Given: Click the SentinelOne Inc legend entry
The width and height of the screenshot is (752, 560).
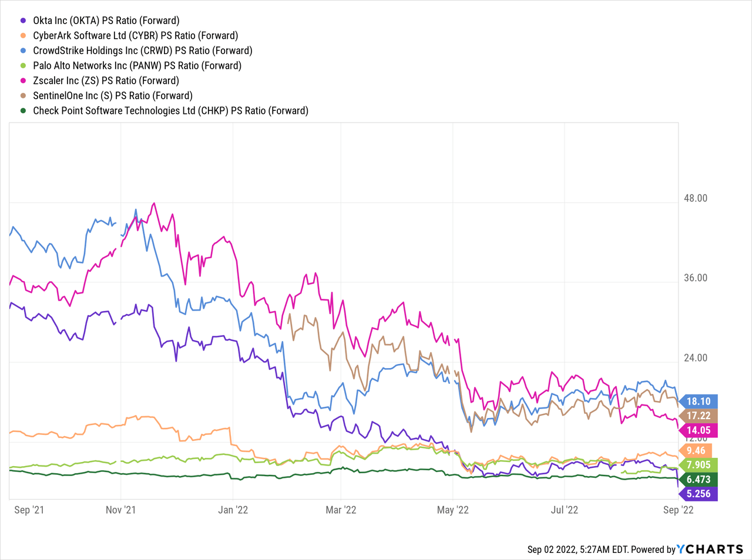Looking at the screenshot, I should coord(112,96).
